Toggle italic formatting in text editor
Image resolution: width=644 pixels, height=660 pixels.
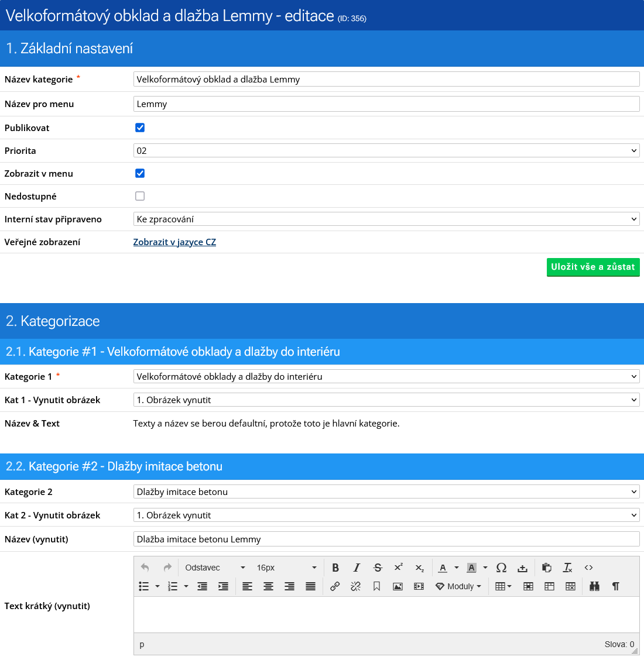tap(357, 568)
